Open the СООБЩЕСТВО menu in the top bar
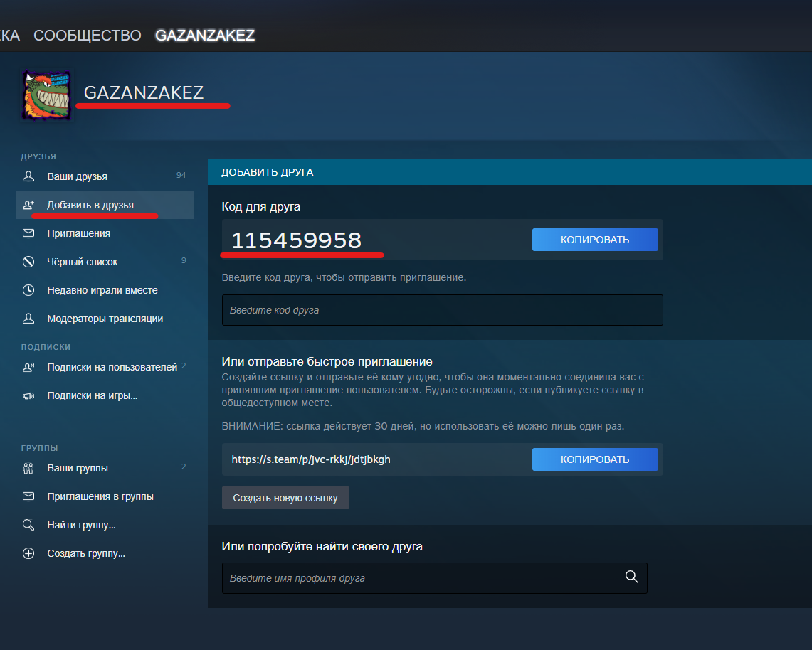This screenshot has width=812, height=650. 88,35
